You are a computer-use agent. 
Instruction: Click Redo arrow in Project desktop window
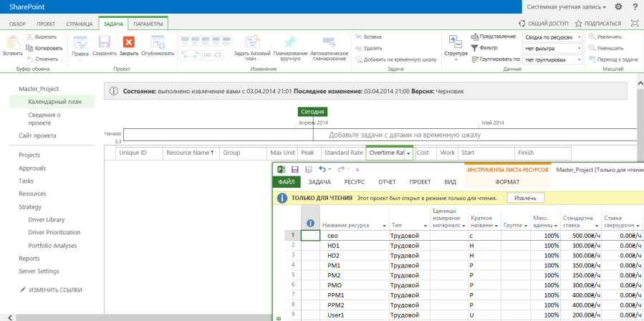point(341,169)
